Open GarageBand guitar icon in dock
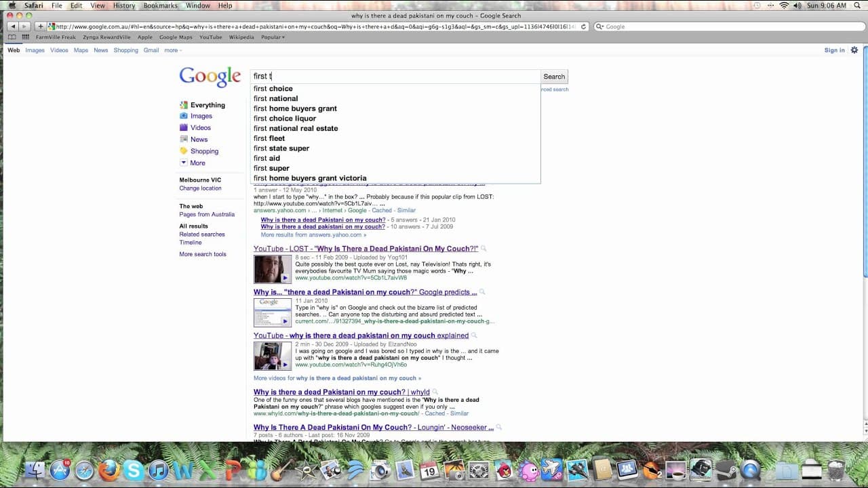Screen dimensions: 868x488 (281, 470)
